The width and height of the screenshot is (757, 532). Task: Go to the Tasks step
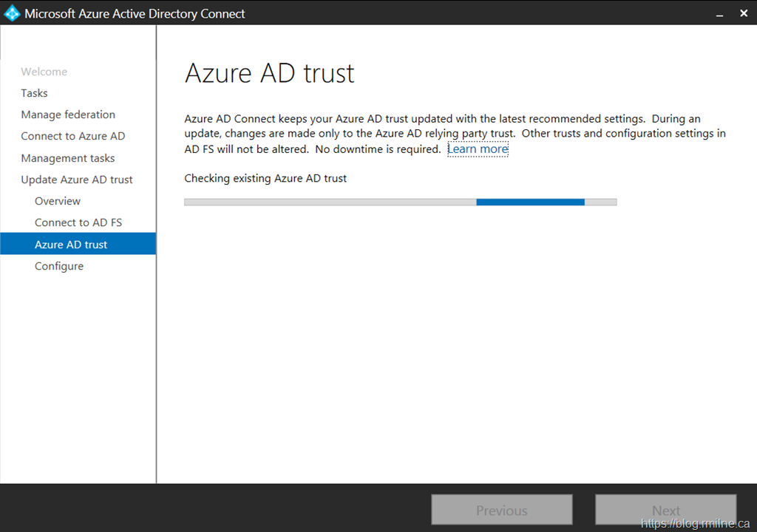34,93
